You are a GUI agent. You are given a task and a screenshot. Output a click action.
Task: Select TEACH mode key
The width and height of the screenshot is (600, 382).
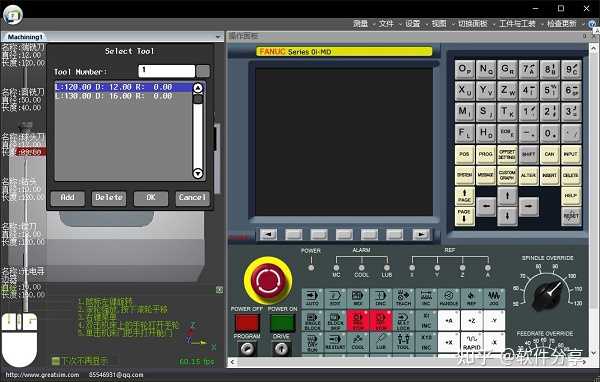click(403, 298)
